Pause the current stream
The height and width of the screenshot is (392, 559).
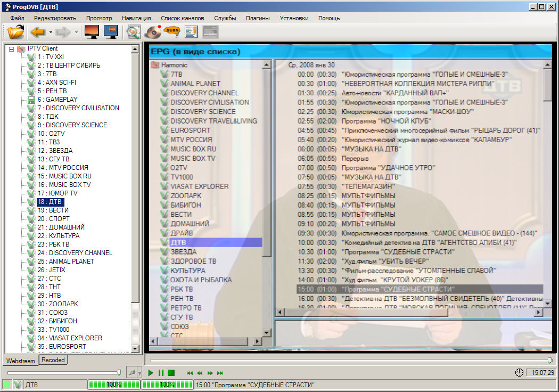click(161, 373)
